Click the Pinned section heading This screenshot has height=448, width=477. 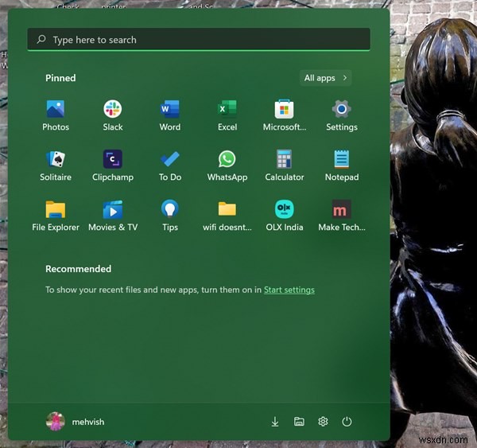click(x=60, y=78)
